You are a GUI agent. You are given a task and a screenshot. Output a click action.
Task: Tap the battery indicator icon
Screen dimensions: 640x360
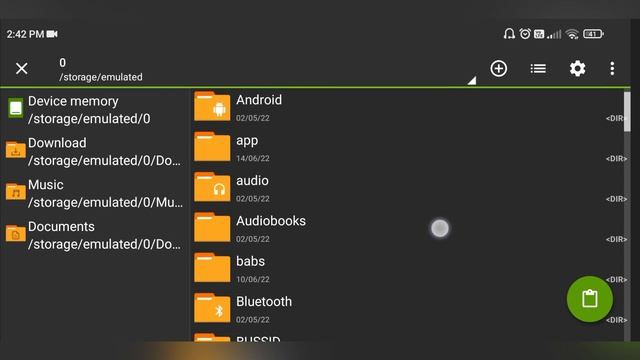coord(593,34)
